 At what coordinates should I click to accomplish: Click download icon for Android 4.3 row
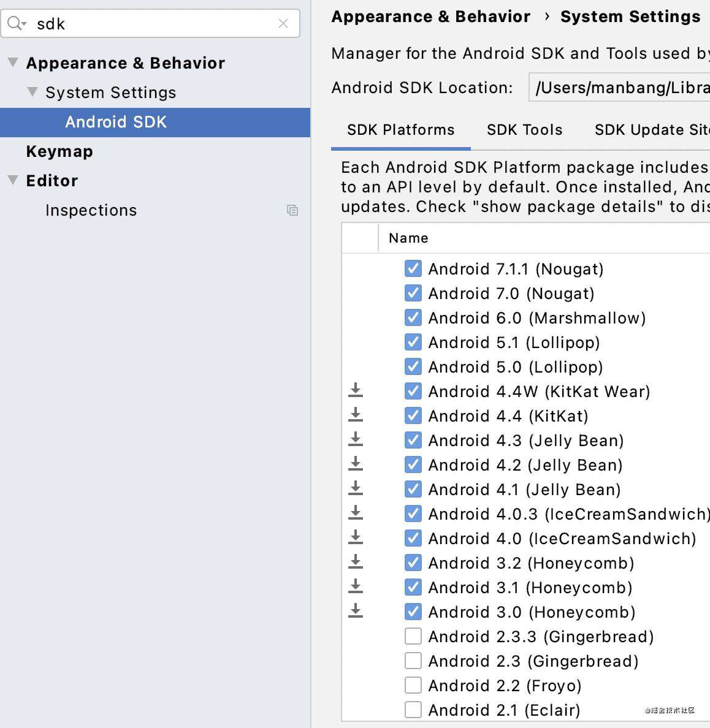pos(356,439)
